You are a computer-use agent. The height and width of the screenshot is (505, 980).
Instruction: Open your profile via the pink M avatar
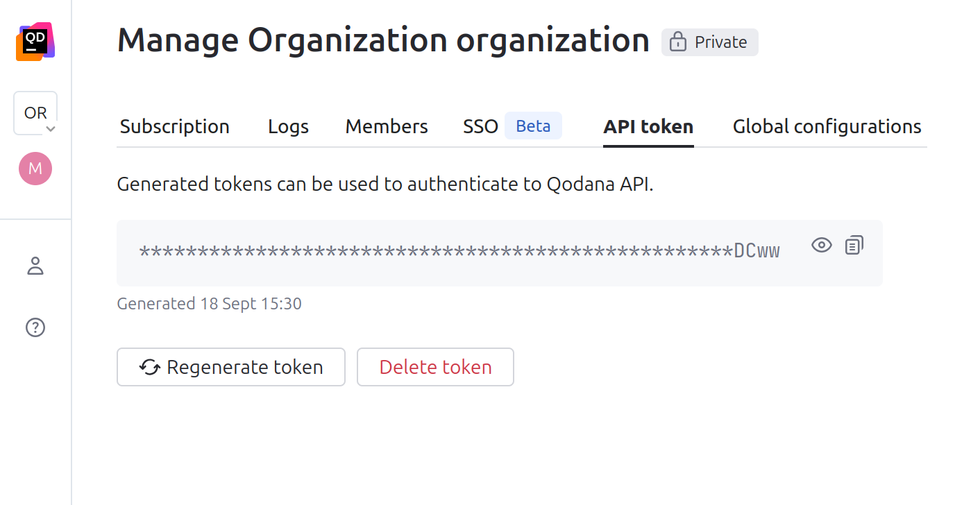(35, 168)
